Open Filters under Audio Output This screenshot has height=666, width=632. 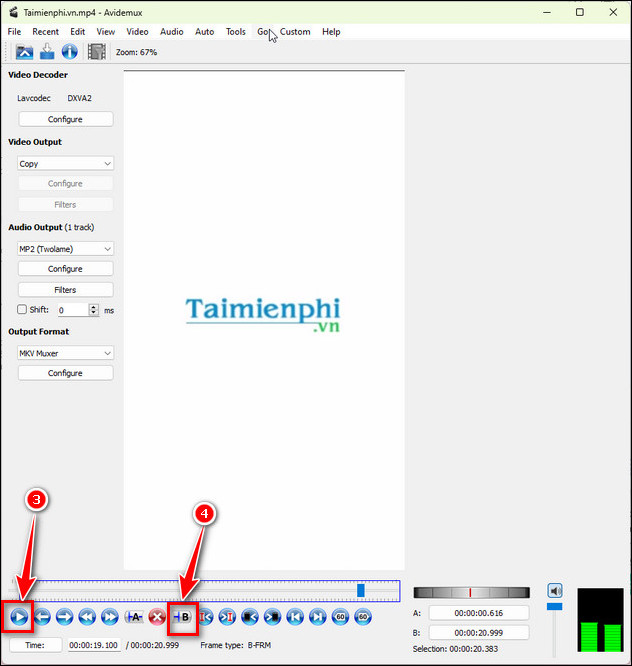click(65, 290)
